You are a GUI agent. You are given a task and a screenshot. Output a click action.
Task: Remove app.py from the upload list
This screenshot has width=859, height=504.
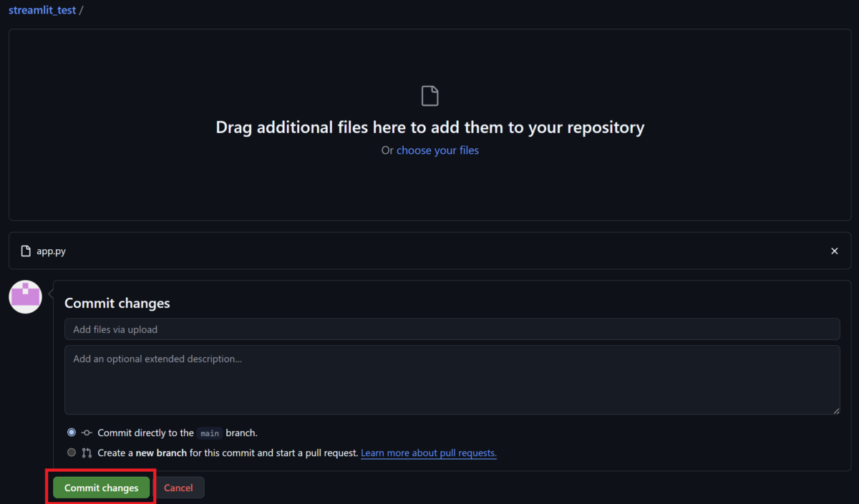point(834,251)
